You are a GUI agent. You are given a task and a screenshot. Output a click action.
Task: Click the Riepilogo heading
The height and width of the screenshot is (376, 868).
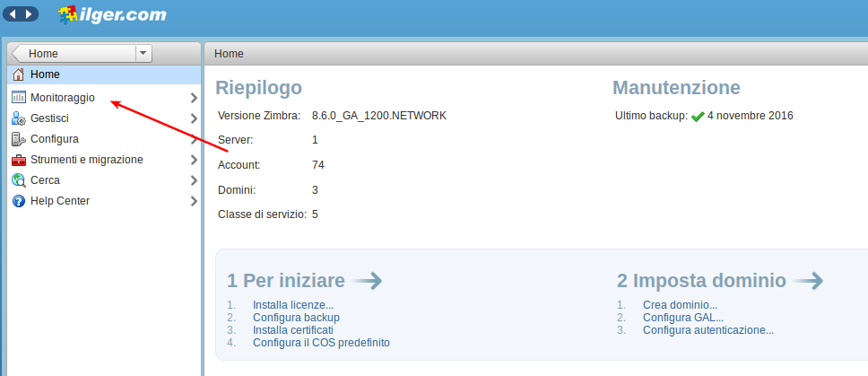click(258, 88)
